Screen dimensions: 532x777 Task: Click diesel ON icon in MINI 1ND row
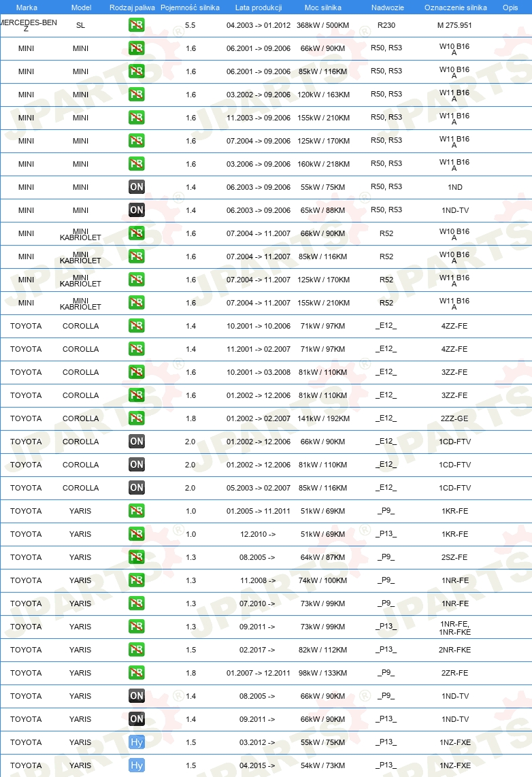click(137, 187)
